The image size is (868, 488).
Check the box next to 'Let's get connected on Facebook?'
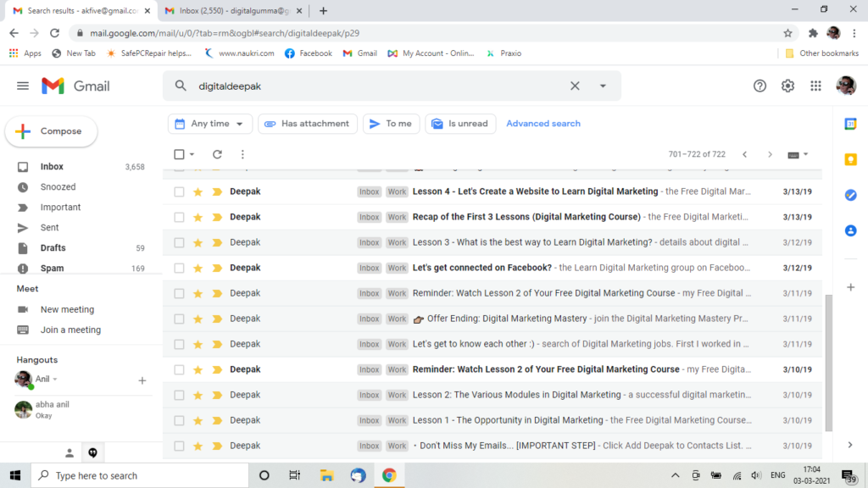pyautogui.click(x=177, y=267)
